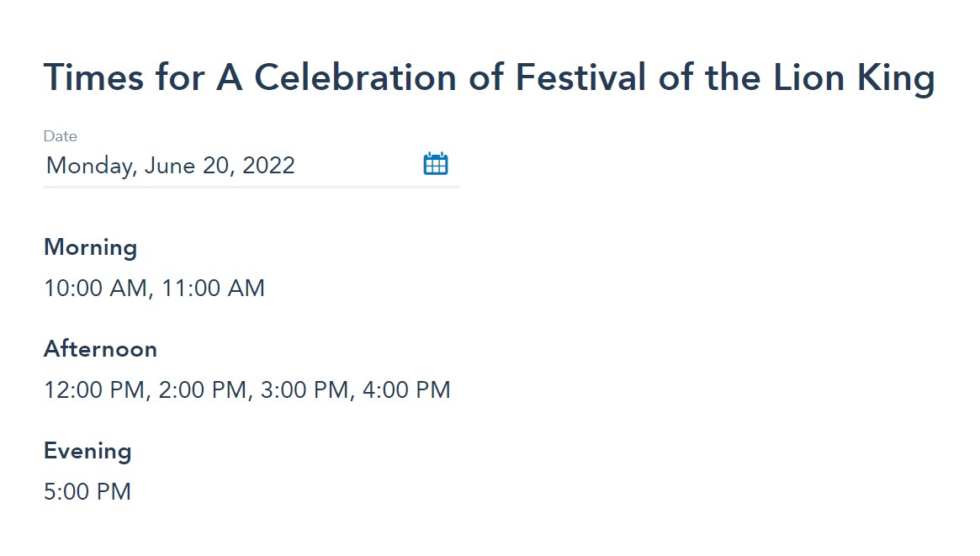The image size is (980, 556).
Task: Click the Evening section heading
Action: click(x=87, y=452)
